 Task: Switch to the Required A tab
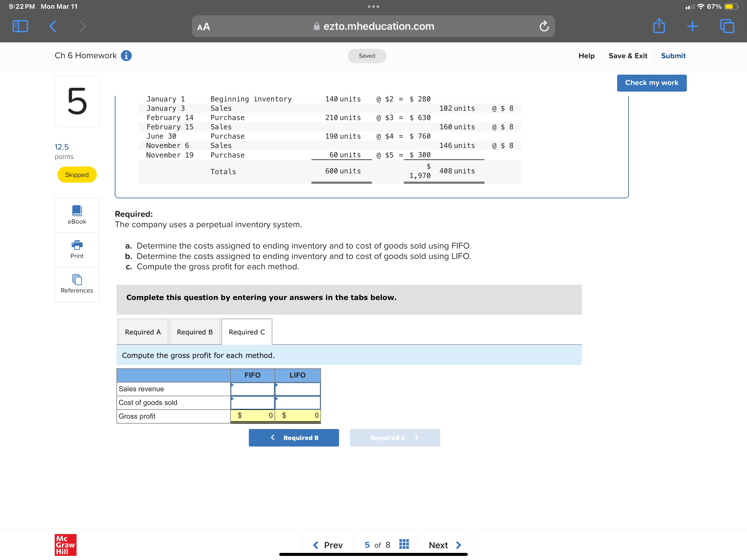click(x=142, y=332)
